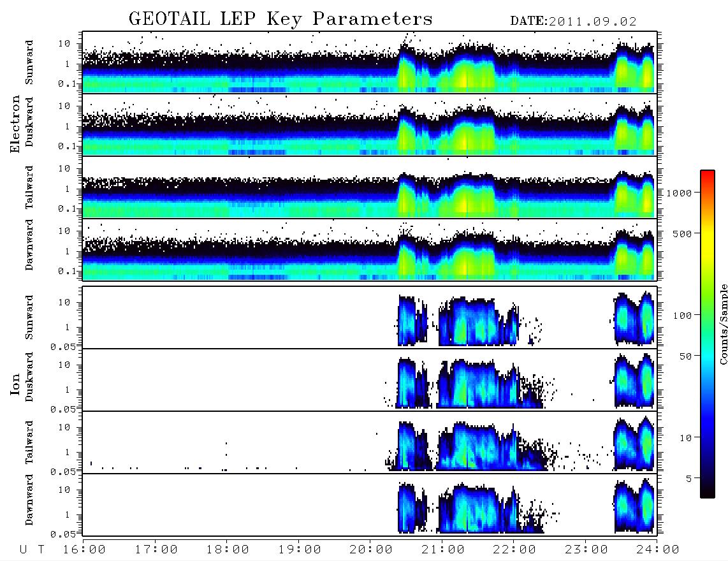
Task: Select the Ion "Duskward" panel label
Action: (29, 377)
